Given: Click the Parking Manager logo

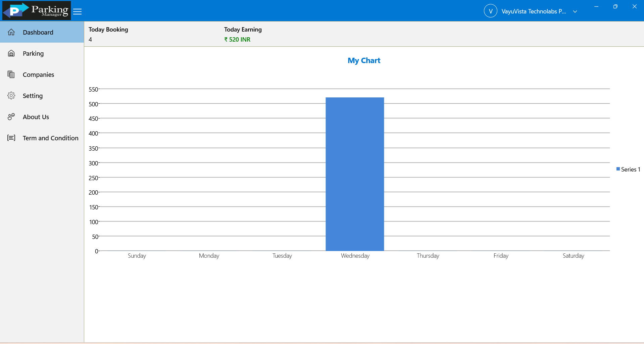Looking at the screenshot, I should 37,11.
